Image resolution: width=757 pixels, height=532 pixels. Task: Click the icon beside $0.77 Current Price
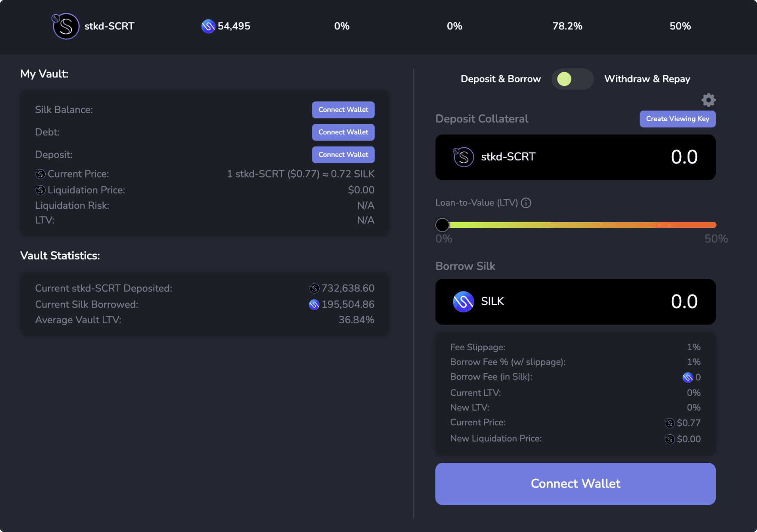(x=670, y=423)
